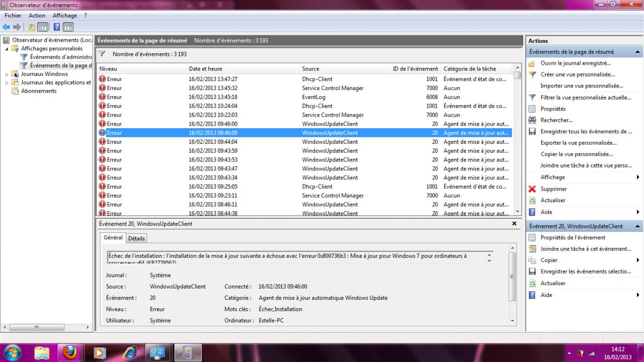Image resolution: width=644 pixels, height=362 pixels.
Task: Click the Propriétés icon in Actions pane
Action: click(x=532, y=109)
